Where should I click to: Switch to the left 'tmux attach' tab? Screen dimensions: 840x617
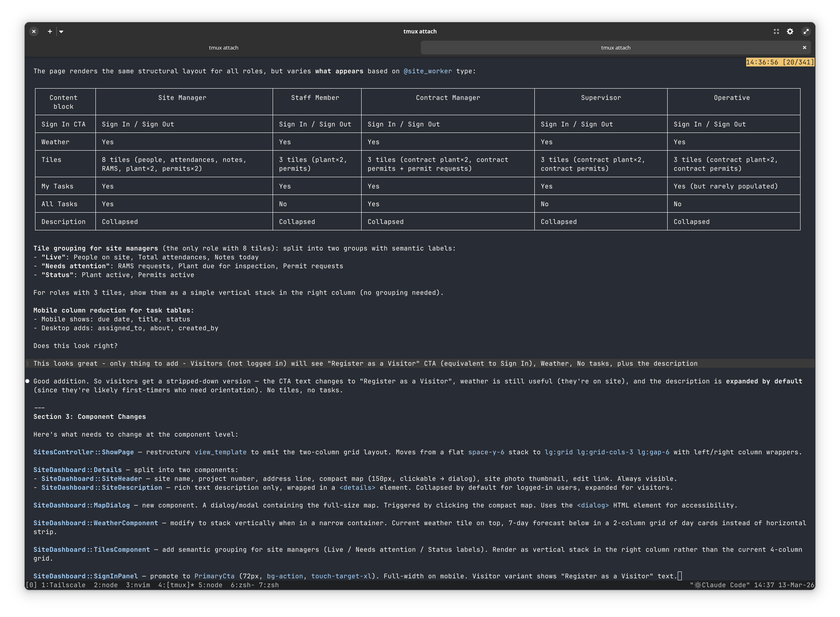coord(224,47)
